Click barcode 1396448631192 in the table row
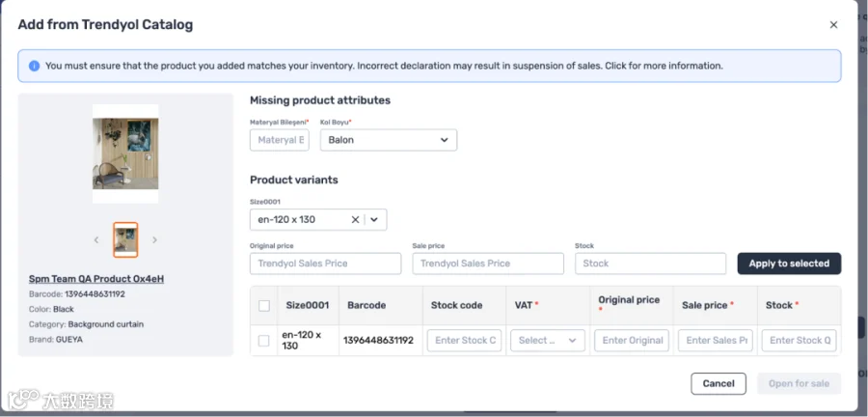Image resolution: width=868 pixels, height=417 pixels. click(378, 341)
